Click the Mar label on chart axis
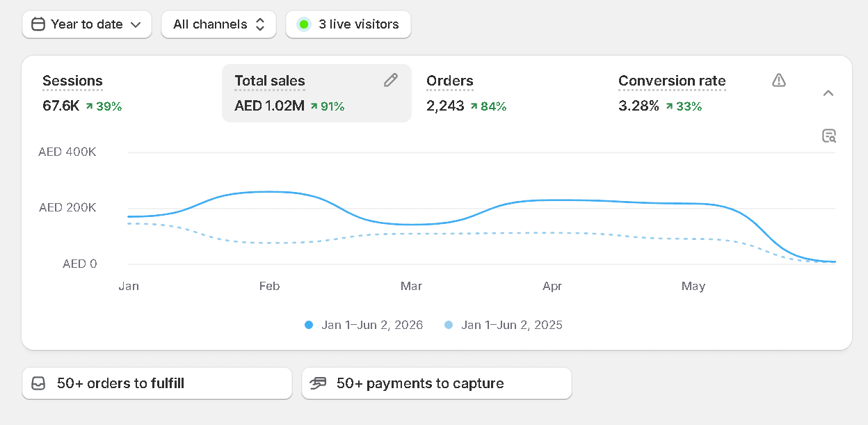Screen dimensions: 868x425 pos(411,287)
